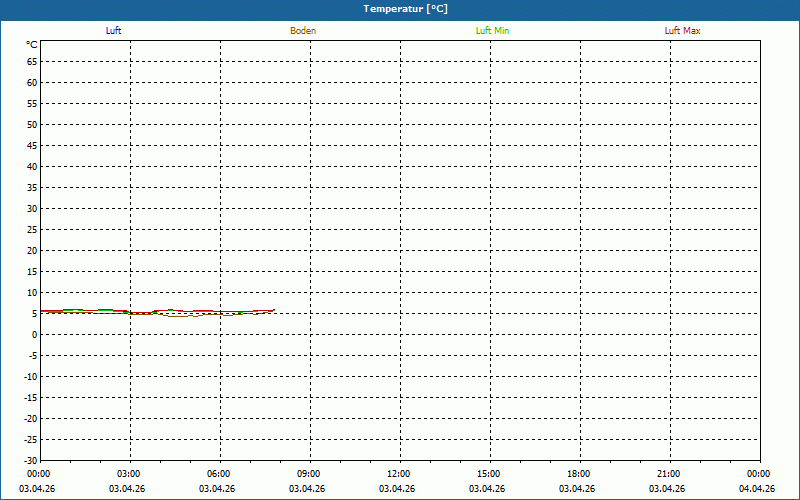Viewport: 800px width, 500px height.
Task: Click the 12:00 time axis label
Action: click(x=398, y=474)
